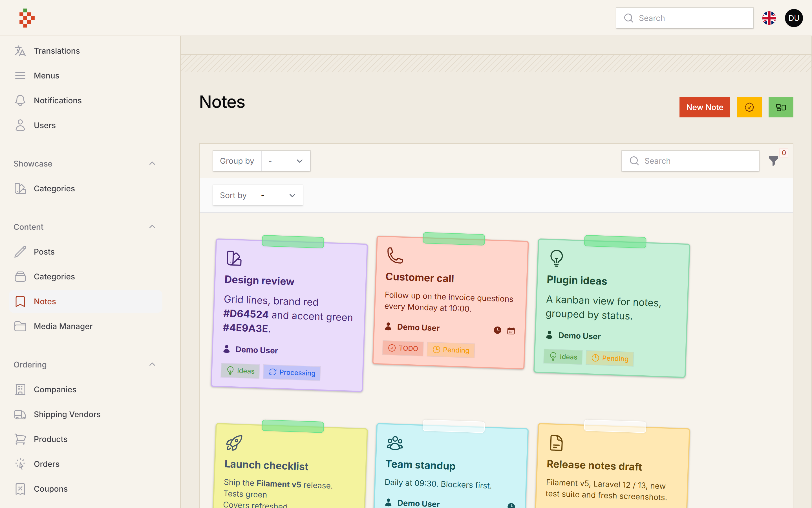The image size is (812, 508).
Task: Click the Products cart icon
Action: point(20,439)
